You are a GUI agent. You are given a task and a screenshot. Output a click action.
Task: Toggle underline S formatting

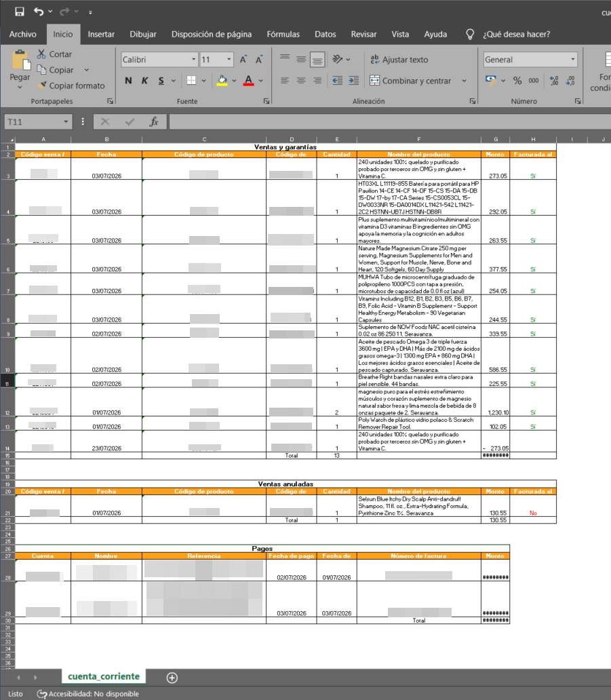coord(161,81)
